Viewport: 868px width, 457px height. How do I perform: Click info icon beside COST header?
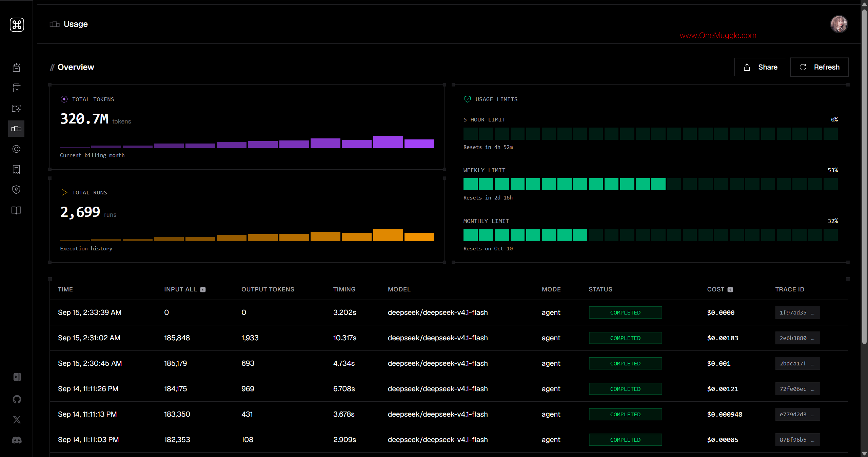730,289
